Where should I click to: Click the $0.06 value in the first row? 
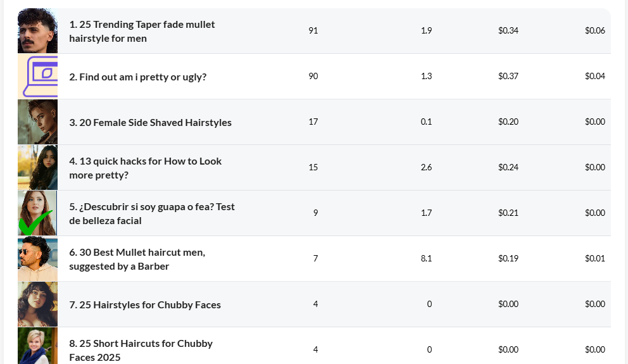click(594, 30)
